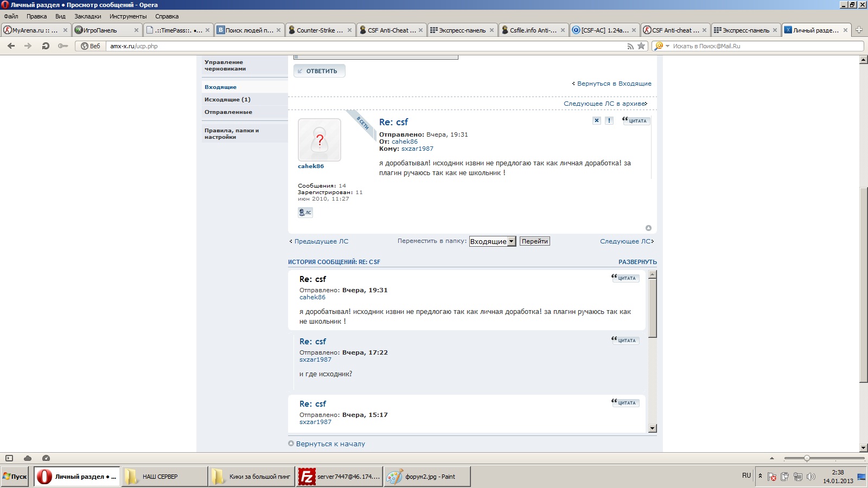Screen dimensions: 868x488
Task: Reload the page with the refresh icon
Action: coord(46,46)
